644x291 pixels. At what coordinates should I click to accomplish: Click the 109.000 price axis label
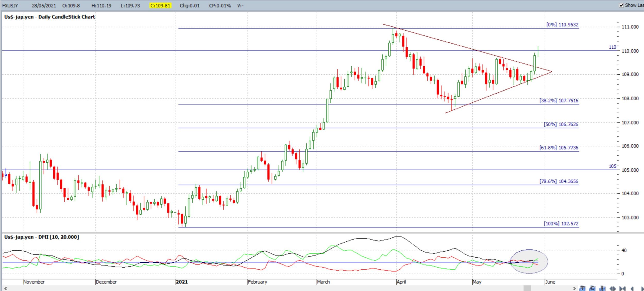[630, 74]
